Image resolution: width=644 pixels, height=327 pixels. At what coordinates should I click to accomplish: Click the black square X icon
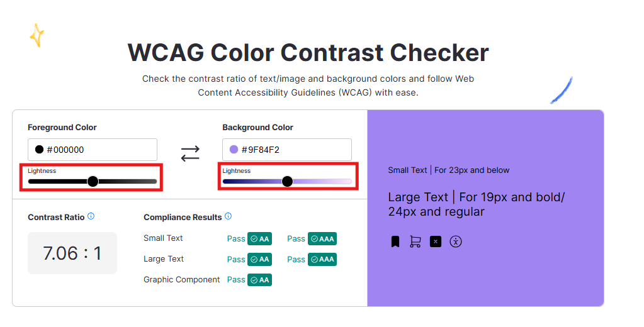click(x=436, y=241)
